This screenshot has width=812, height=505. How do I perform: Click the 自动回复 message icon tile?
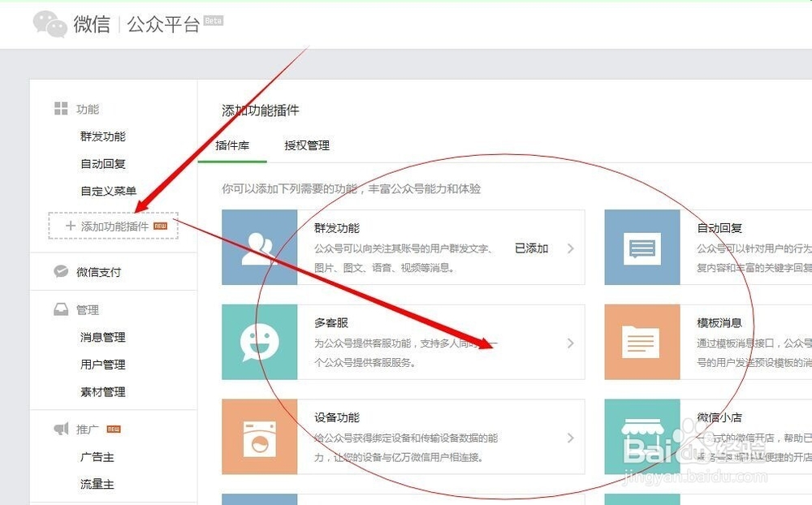point(642,247)
